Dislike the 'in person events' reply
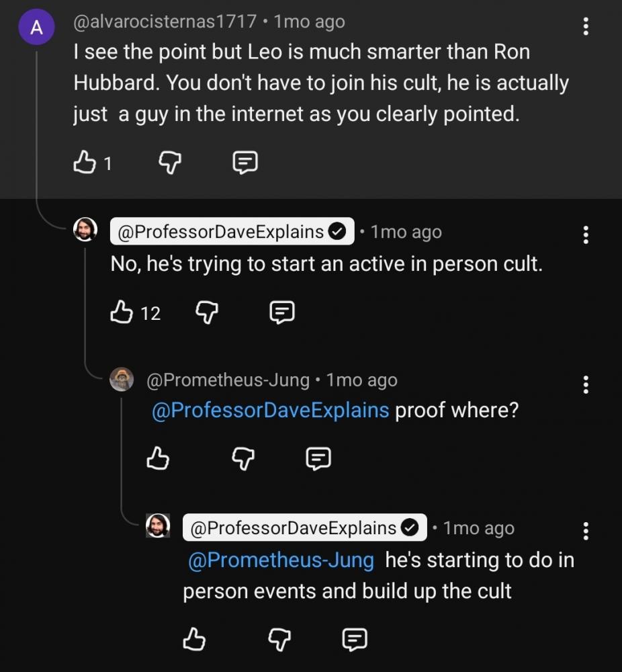The image size is (622, 672). coord(279,639)
